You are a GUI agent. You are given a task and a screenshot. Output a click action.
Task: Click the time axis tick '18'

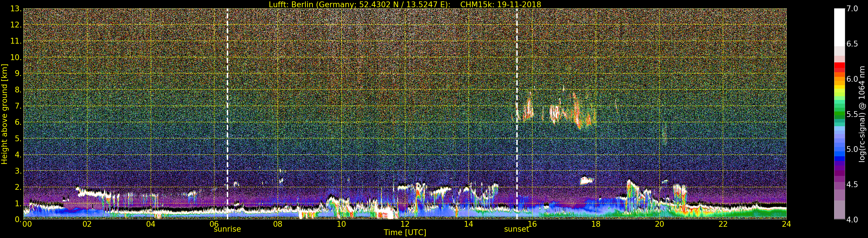point(596,224)
